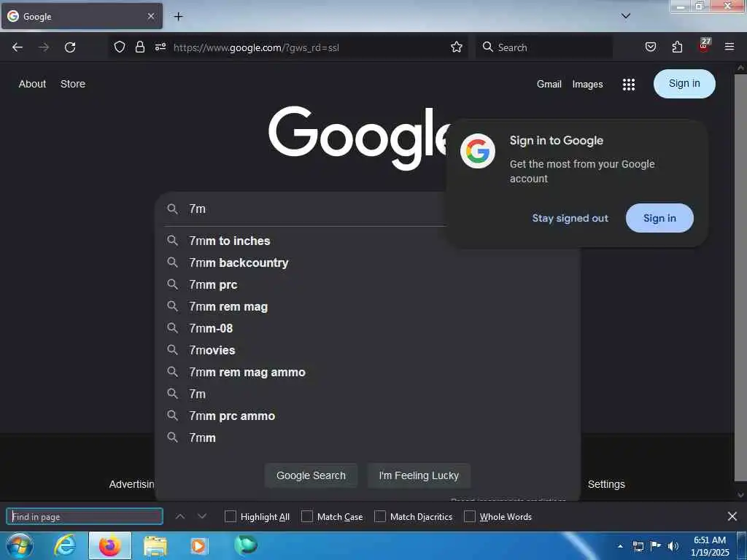Open tracking protection shield icon
Viewport: 747px width, 560px height.
[x=120, y=47]
